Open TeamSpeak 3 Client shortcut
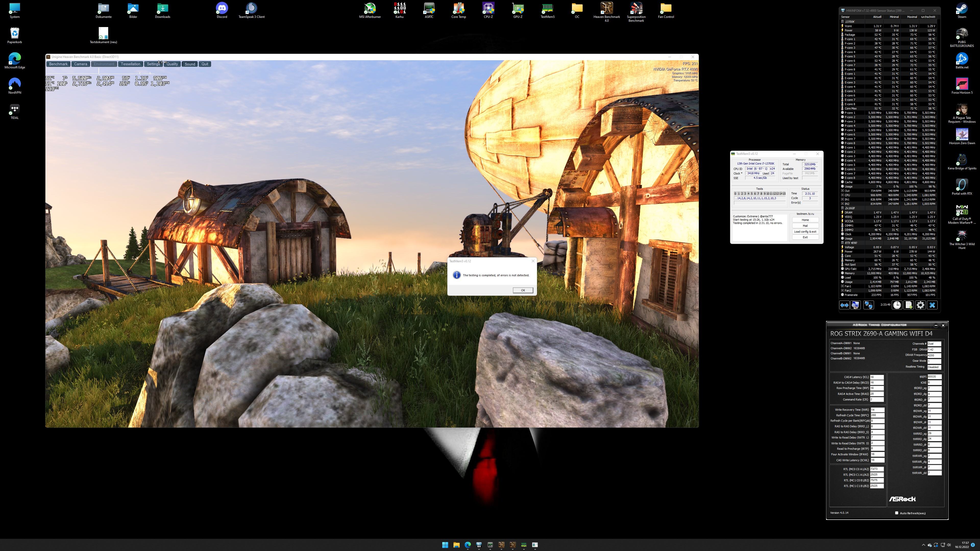This screenshot has width=980, height=551. tap(251, 10)
